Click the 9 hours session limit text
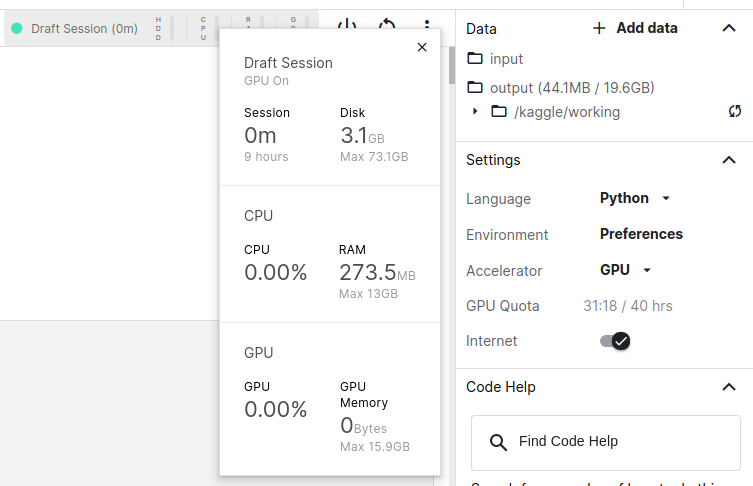The width and height of the screenshot is (753, 486). click(266, 157)
